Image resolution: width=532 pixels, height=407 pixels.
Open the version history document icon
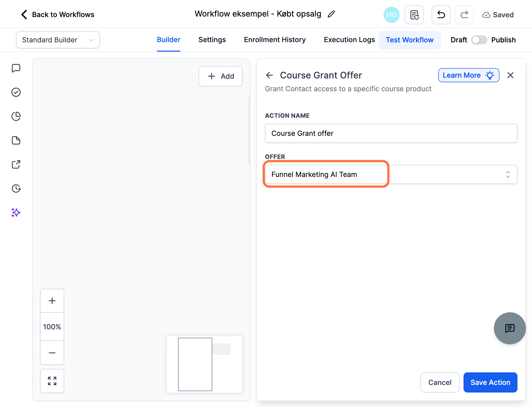414,15
